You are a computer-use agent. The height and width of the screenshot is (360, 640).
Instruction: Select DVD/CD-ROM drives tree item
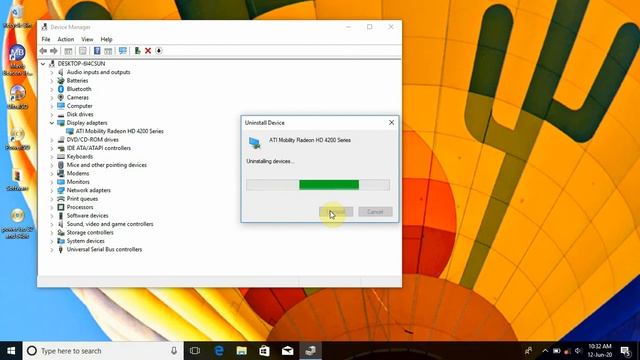(x=93, y=140)
